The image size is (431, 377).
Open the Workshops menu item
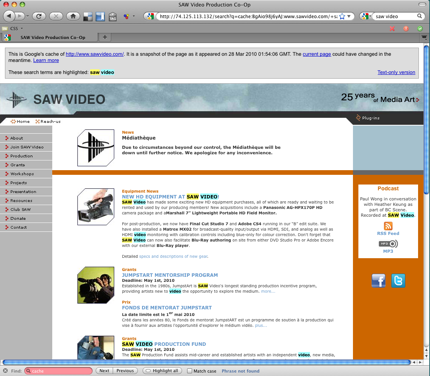tap(26, 174)
